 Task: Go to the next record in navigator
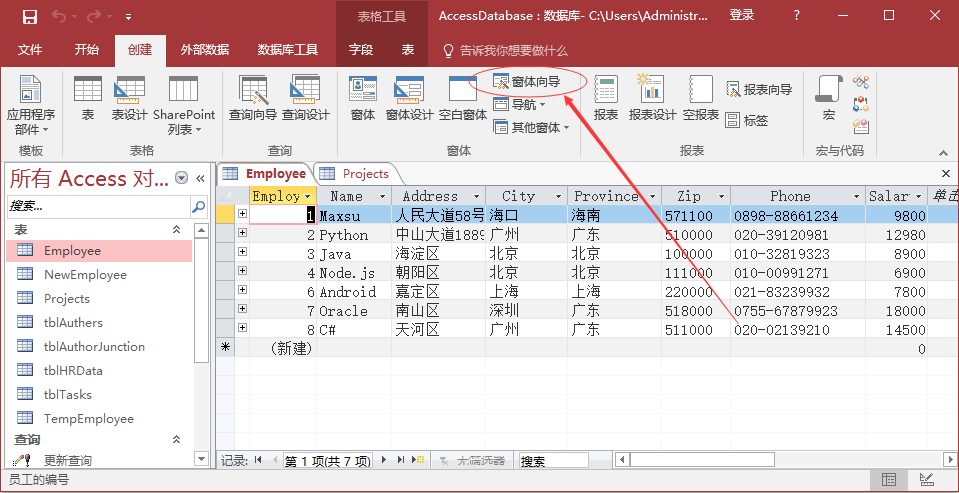(x=385, y=460)
